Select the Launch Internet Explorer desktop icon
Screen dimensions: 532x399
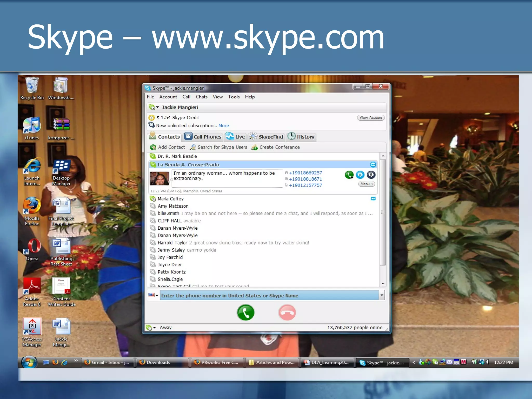coord(32,171)
